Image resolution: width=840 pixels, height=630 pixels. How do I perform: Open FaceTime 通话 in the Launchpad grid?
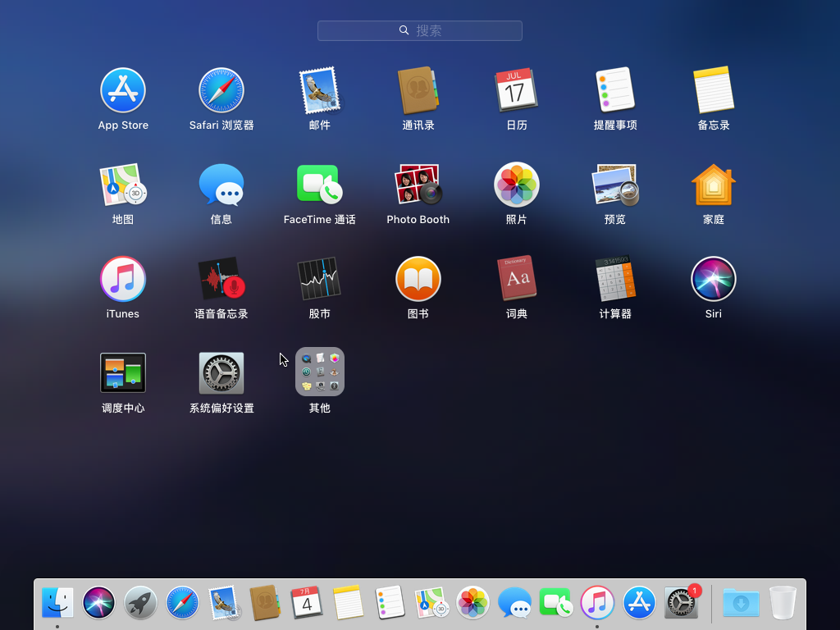320,184
